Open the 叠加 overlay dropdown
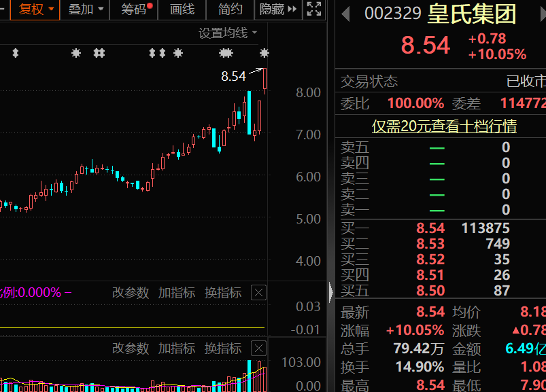 pyautogui.click(x=86, y=9)
